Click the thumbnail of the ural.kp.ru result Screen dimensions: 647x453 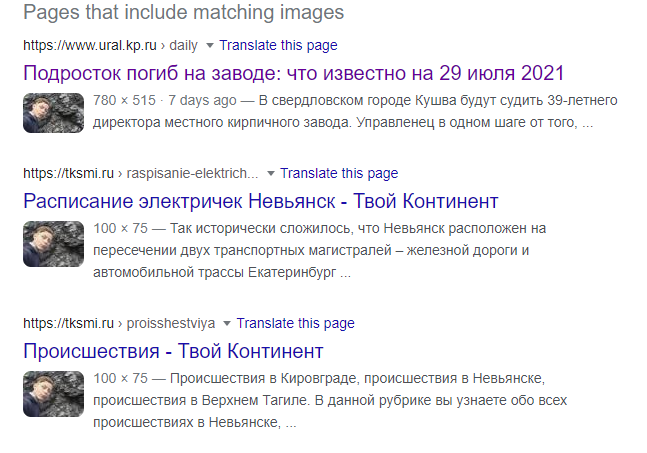click(x=53, y=112)
